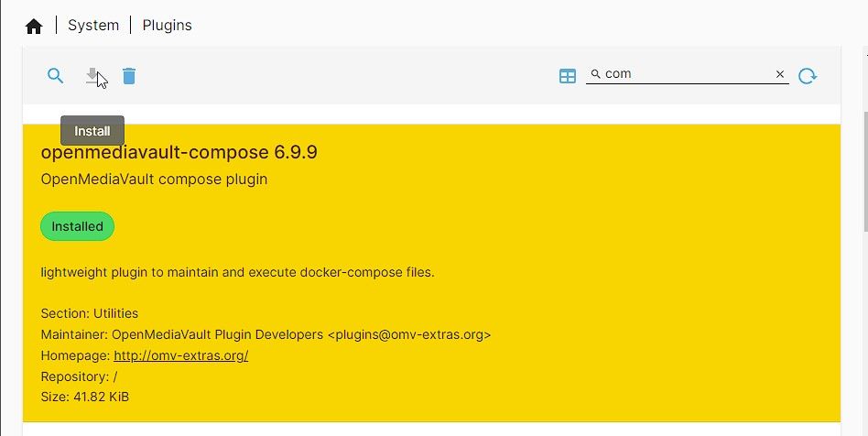The width and height of the screenshot is (868, 436).
Task: Click the "OpenMediaVault compose plugin" subtitle
Action: click(x=154, y=180)
